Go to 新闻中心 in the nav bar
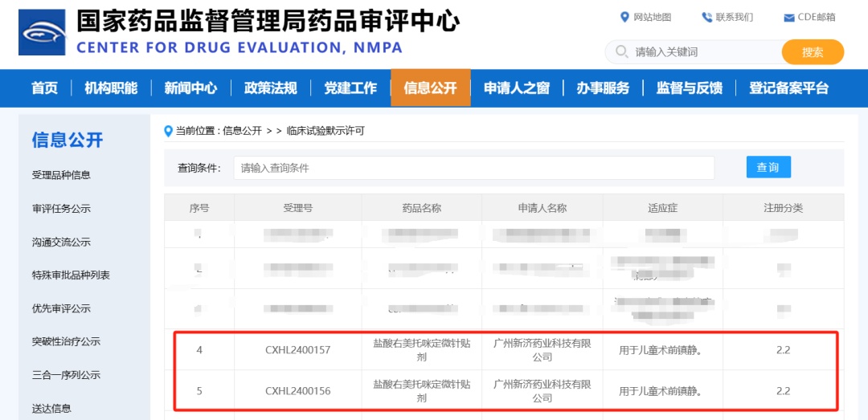The width and height of the screenshot is (868, 420). [190, 88]
